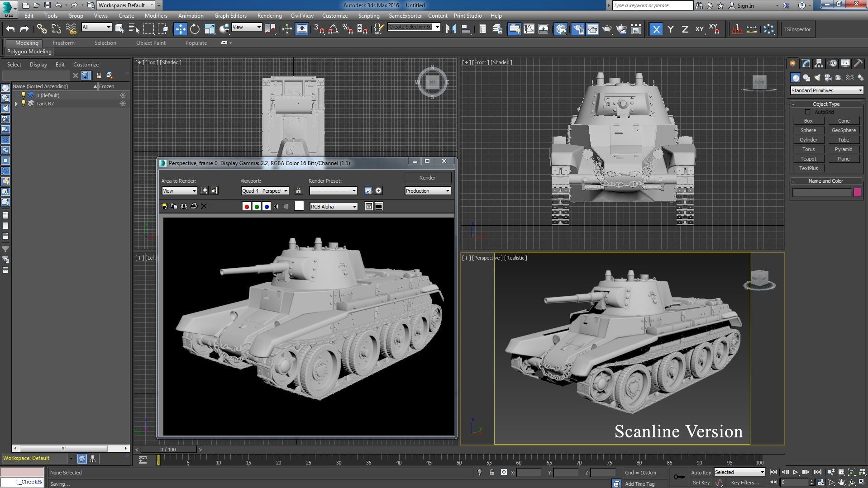Click Print Image icon in render window
The height and width of the screenshot is (488, 868).
coord(194,206)
